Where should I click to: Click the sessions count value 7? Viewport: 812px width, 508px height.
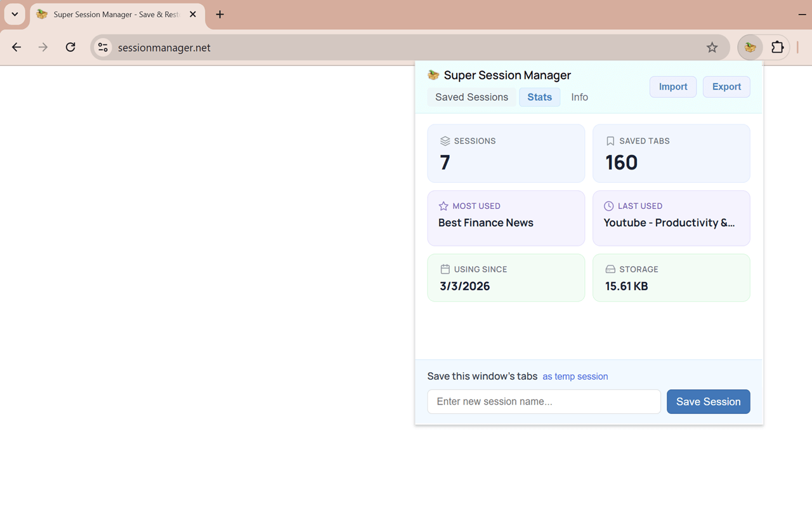coord(445,163)
